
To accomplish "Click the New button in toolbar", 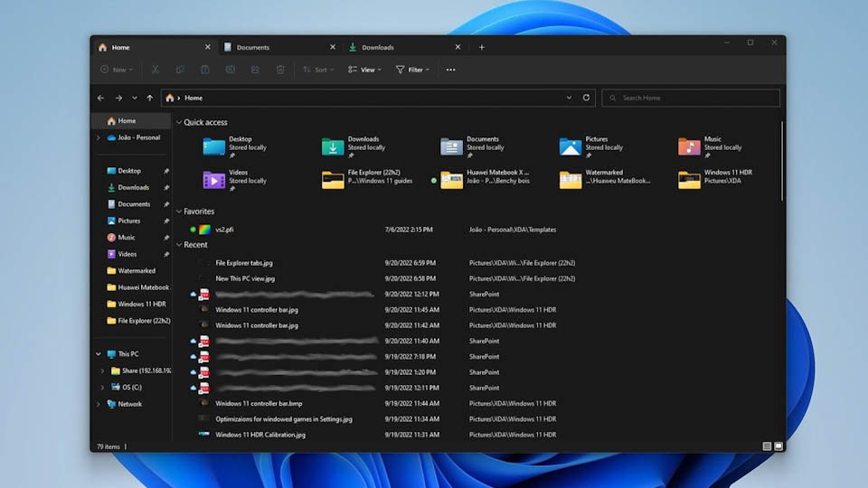I will pyautogui.click(x=117, y=70).
